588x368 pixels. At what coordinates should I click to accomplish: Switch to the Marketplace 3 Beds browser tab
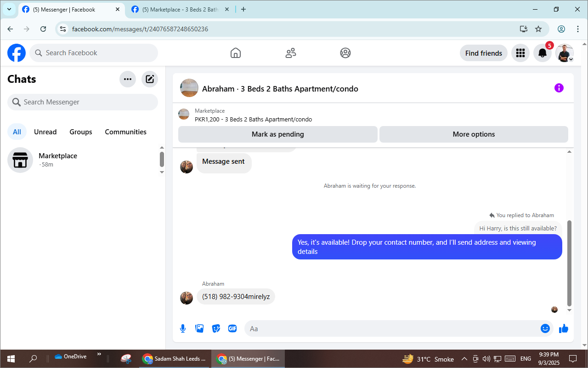coord(180,10)
